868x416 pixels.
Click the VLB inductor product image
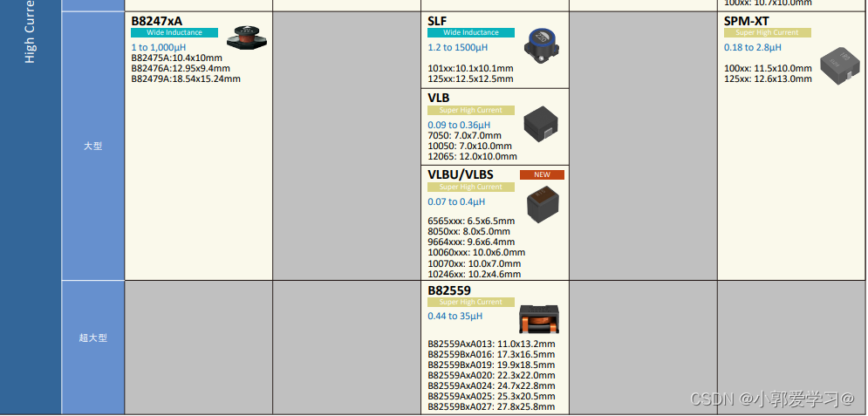(x=540, y=124)
